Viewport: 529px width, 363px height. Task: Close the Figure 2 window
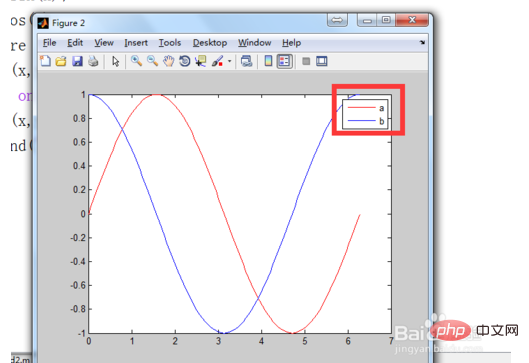pyautogui.click(x=412, y=20)
